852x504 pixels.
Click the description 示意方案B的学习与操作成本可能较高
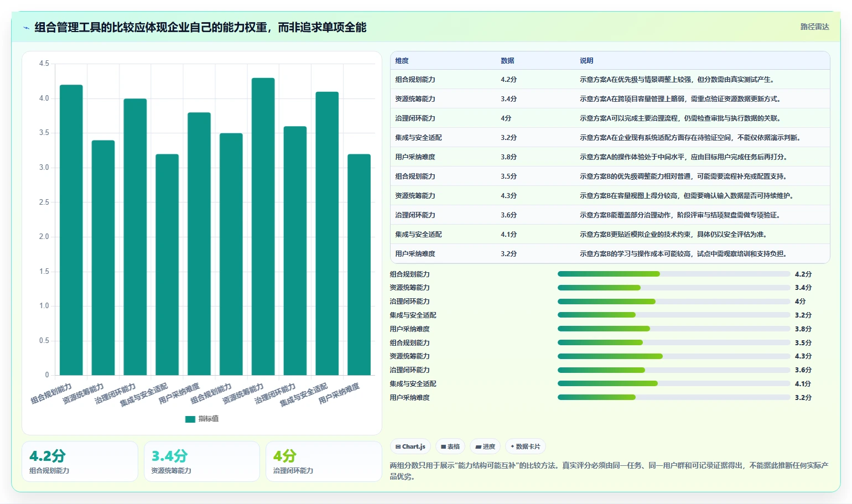683,254
